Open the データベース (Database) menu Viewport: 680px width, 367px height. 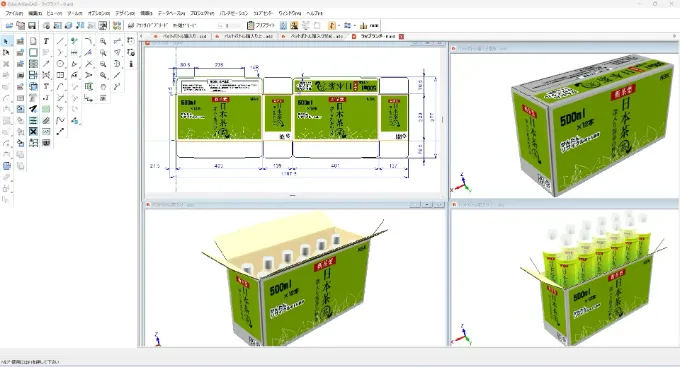pos(171,13)
